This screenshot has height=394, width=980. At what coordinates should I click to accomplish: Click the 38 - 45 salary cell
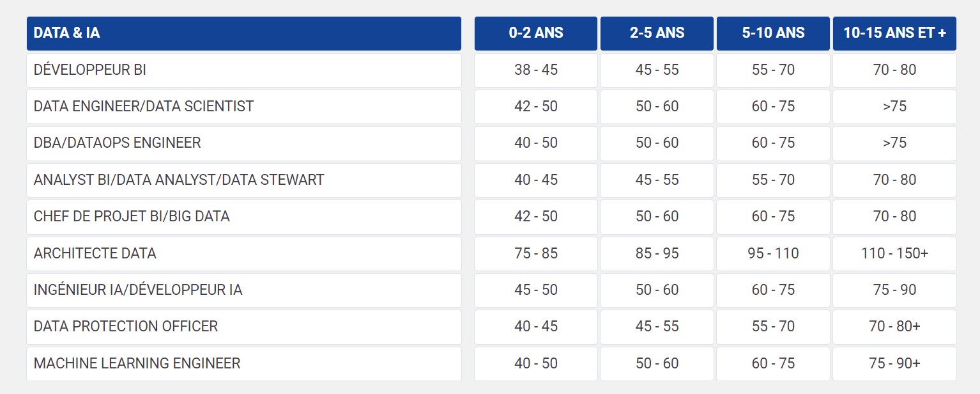536,70
